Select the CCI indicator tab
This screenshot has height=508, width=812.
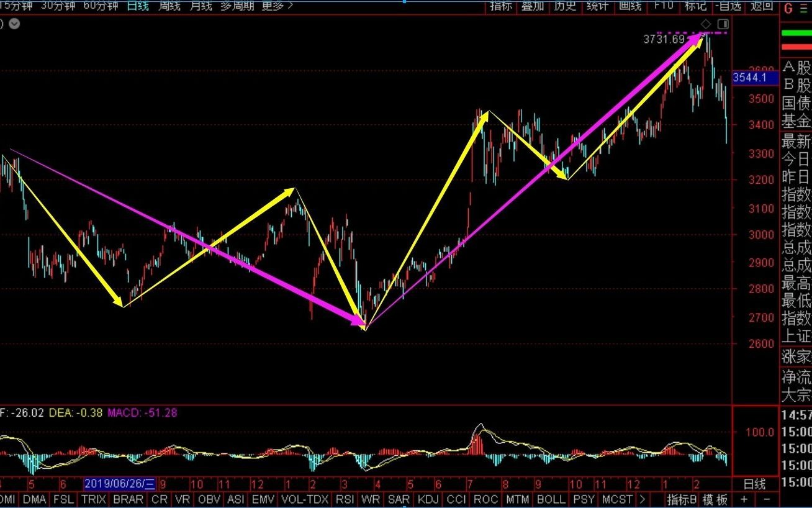[456, 499]
